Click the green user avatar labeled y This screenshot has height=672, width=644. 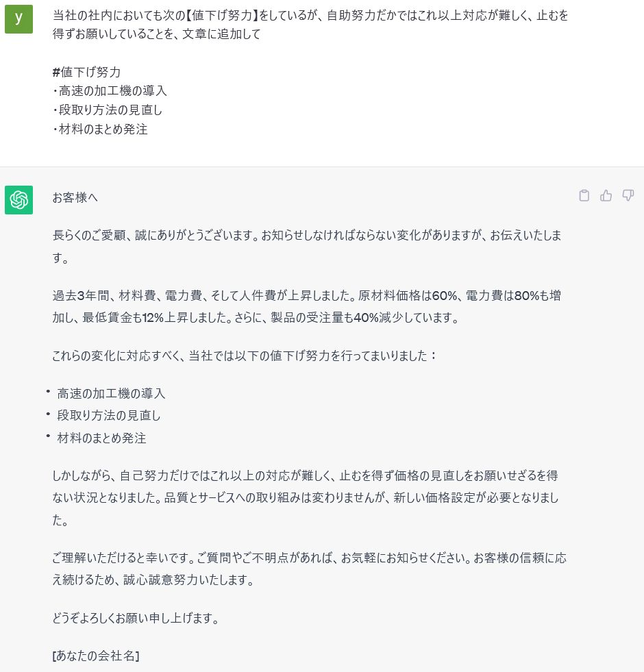[x=19, y=19]
